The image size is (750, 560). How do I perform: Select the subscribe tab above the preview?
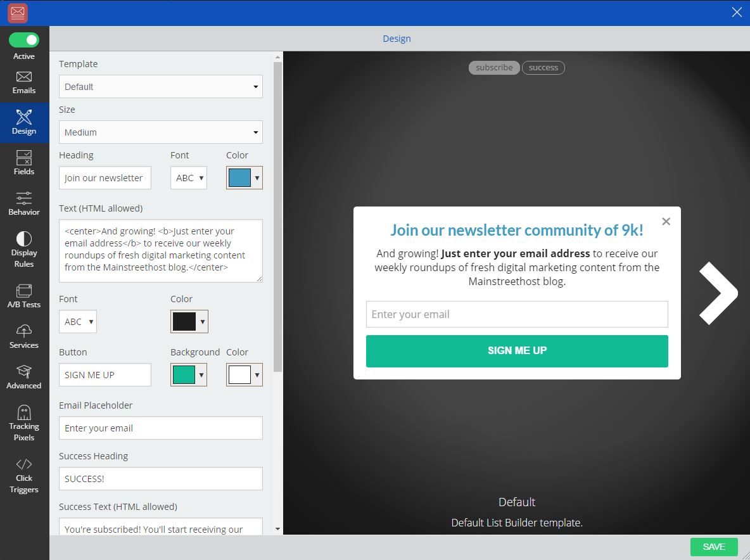[494, 68]
